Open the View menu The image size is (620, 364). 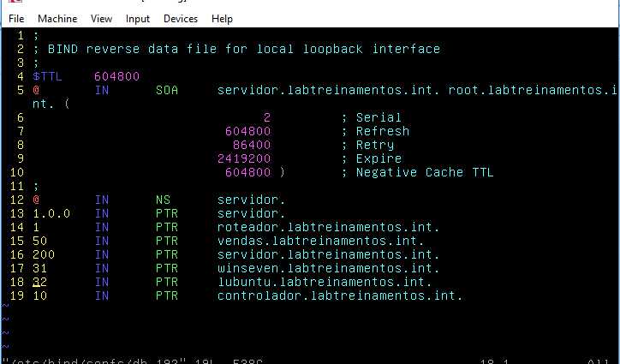point(101,19)
